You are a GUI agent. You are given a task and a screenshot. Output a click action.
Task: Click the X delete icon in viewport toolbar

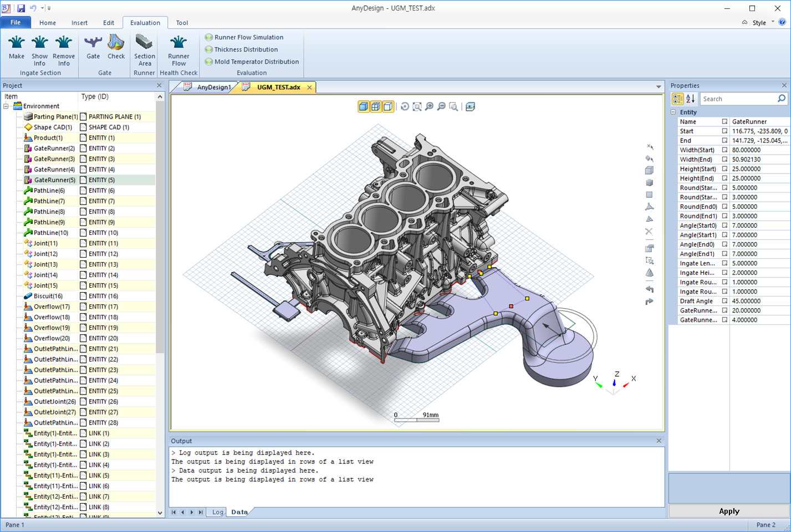pos(649,231)
